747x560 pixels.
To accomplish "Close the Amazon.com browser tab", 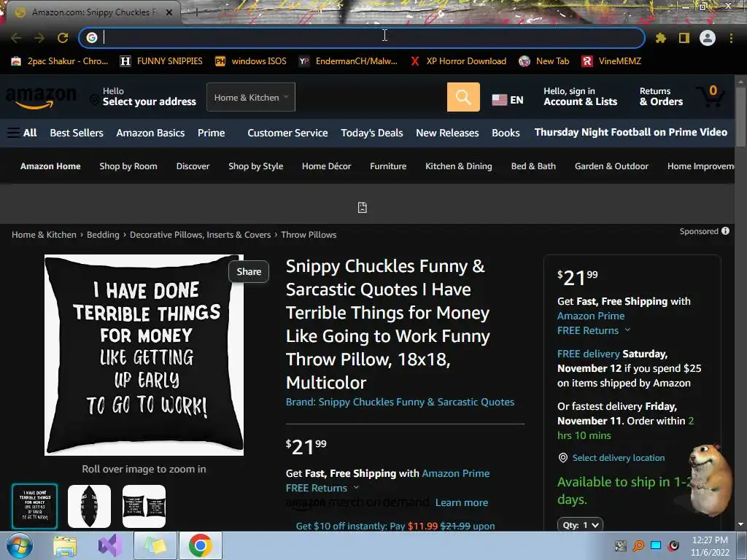I will pyautogui.click(x=169, y=12).
